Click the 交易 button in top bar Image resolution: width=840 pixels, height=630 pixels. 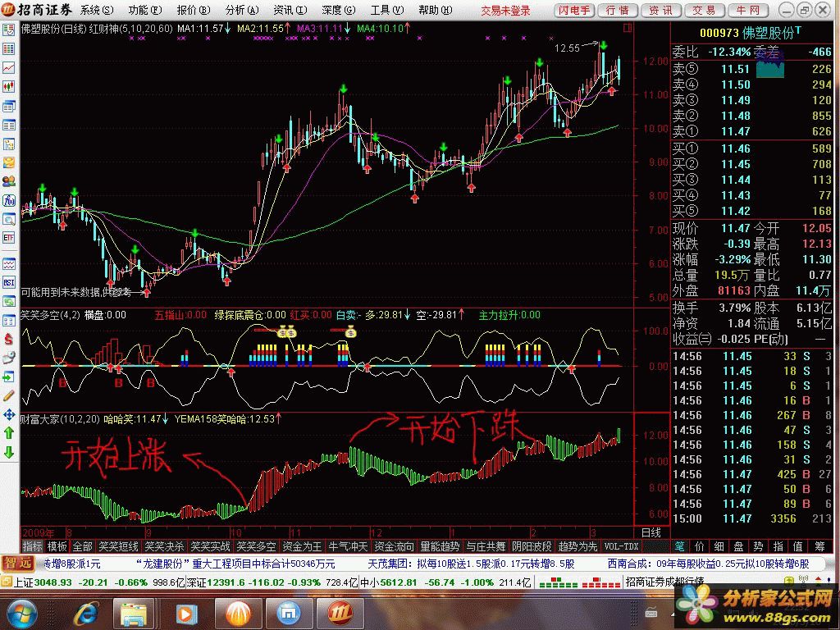[x=704, y=10]
